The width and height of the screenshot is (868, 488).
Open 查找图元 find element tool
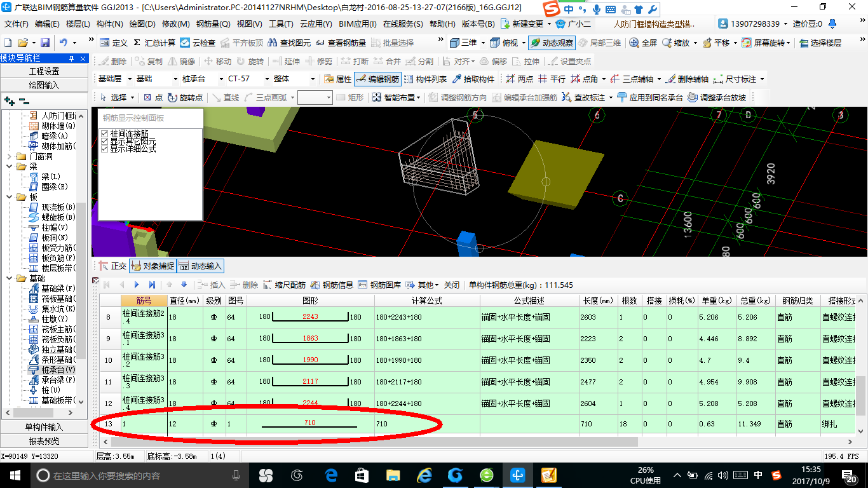click(x=289, y=43)
